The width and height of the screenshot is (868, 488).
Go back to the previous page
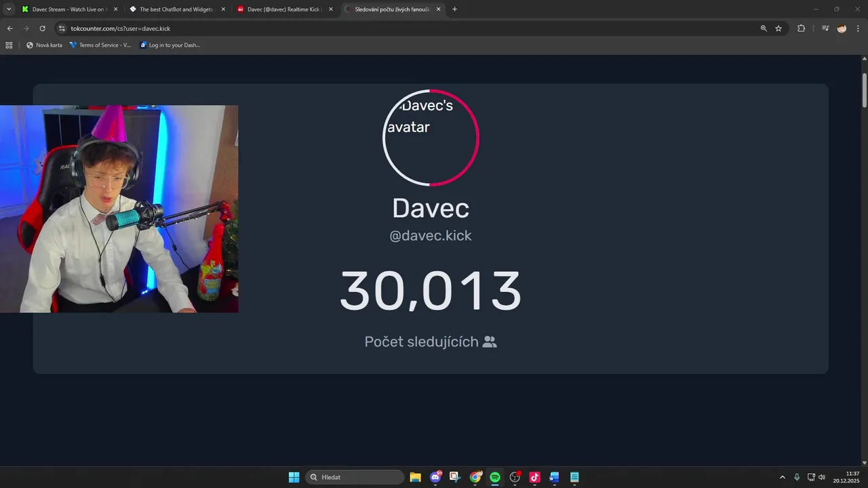(9, 28)
